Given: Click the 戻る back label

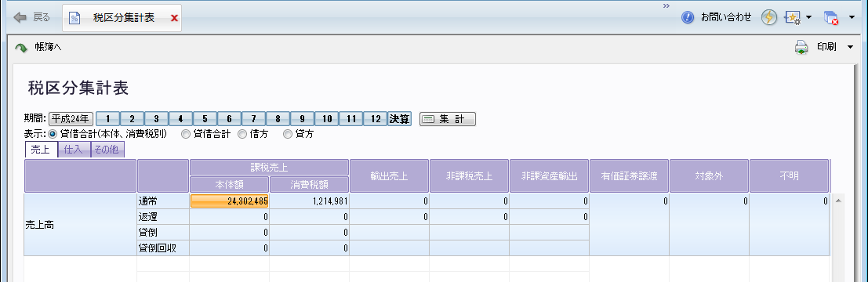Looking at the screenshot, I should click(42, 18).
